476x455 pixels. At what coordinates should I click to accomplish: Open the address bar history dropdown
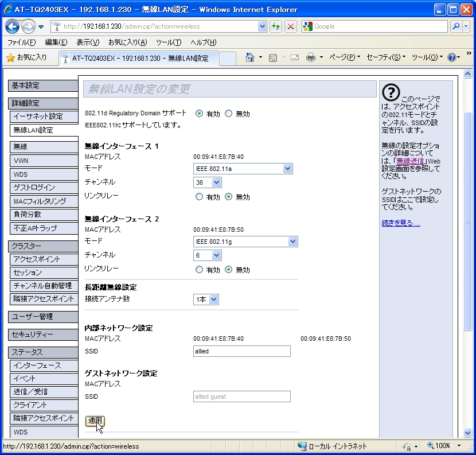pyautogui.click(x=262, y=26)
